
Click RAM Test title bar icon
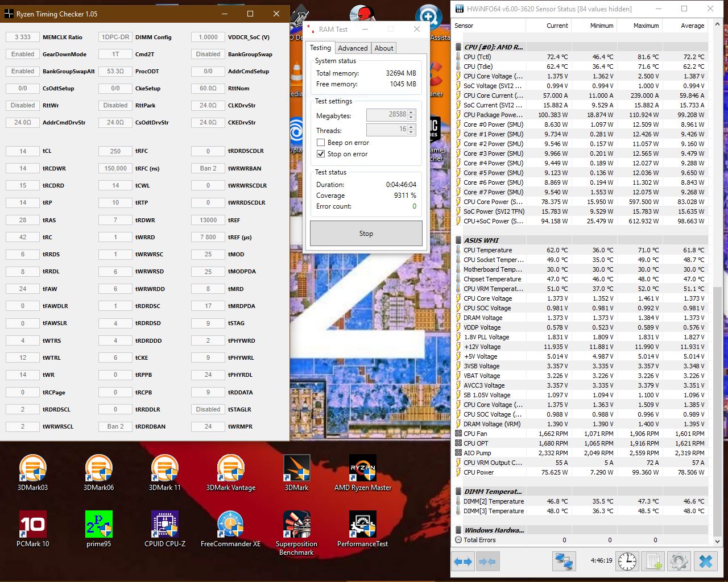click(311, 29)
